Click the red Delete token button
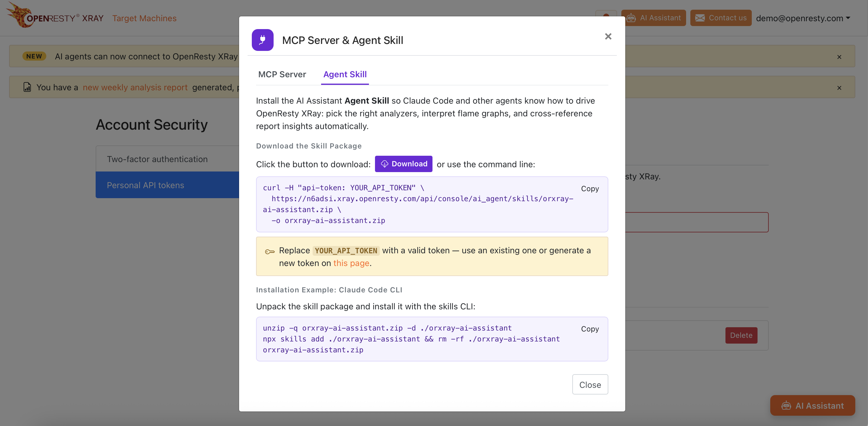 741,335
